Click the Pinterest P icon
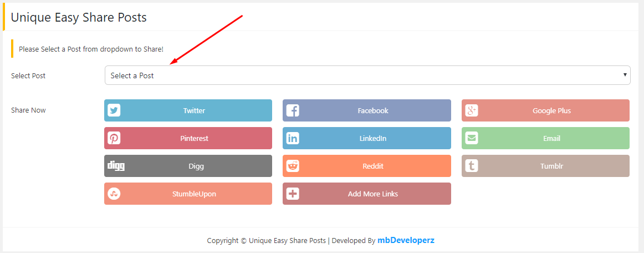The image size is (644, 253). click(x=114, y=138)
